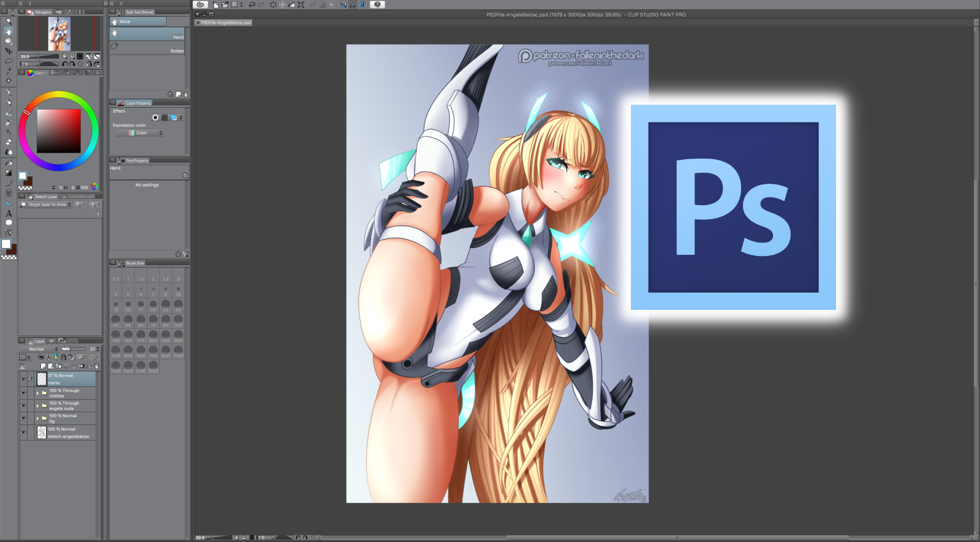Image resolution: width=980 pixels, height=542 pixels.
Task: Select the Eyedropper tool
Action: pyautogui.click(x=9, y=71)
